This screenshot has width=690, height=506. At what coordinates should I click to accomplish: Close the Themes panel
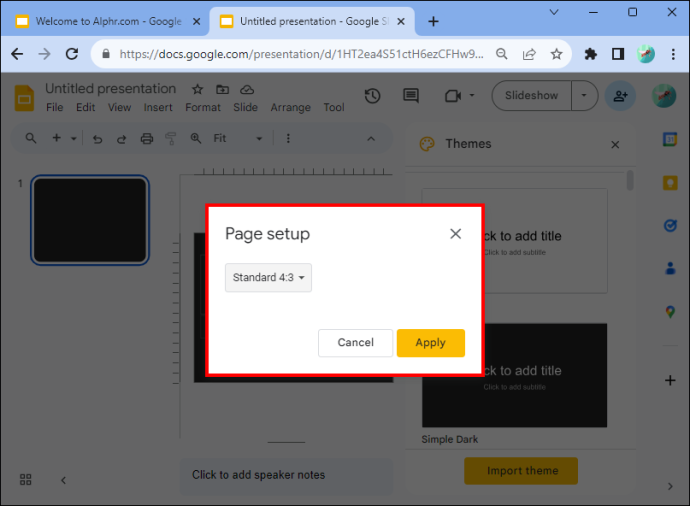pyautogui.click(x=615, y=145)
